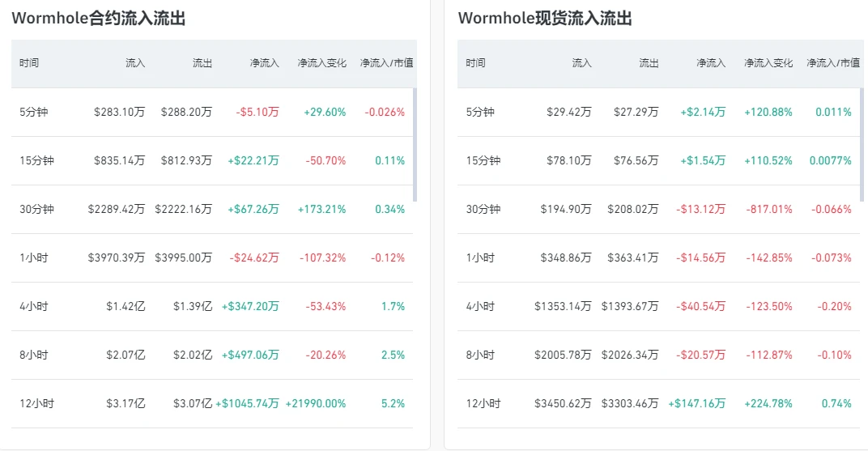Select the 15分钟 row label in 现货 table

(x=483, y=161)
